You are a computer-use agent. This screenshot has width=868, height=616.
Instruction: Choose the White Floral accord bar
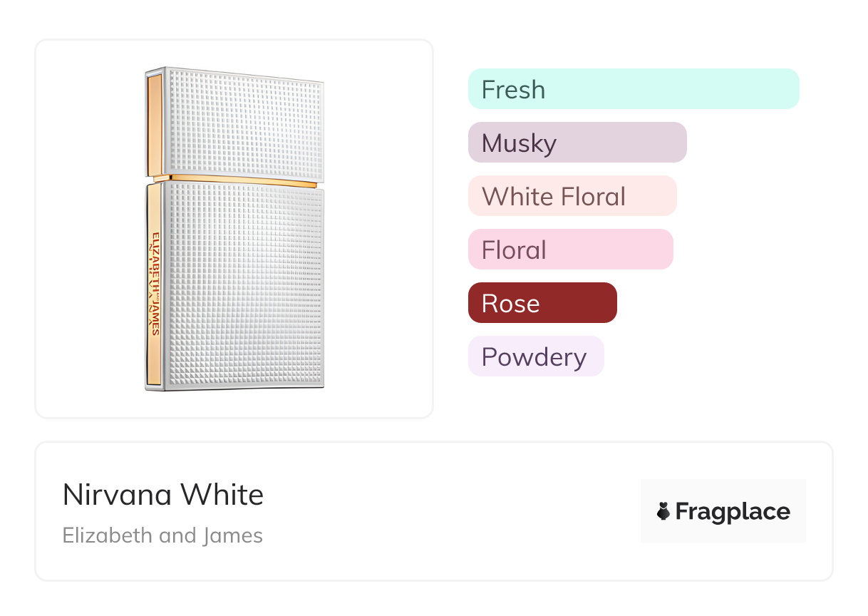tap(572, 196)
